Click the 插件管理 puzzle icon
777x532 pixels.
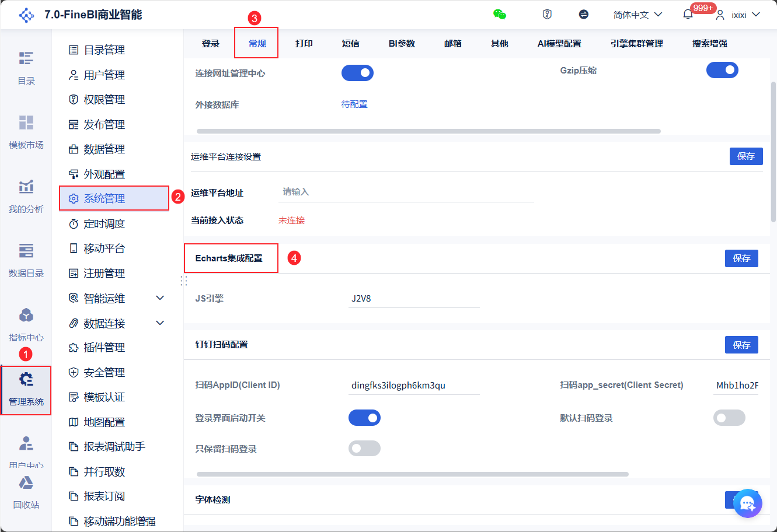[x=74, y=348]
